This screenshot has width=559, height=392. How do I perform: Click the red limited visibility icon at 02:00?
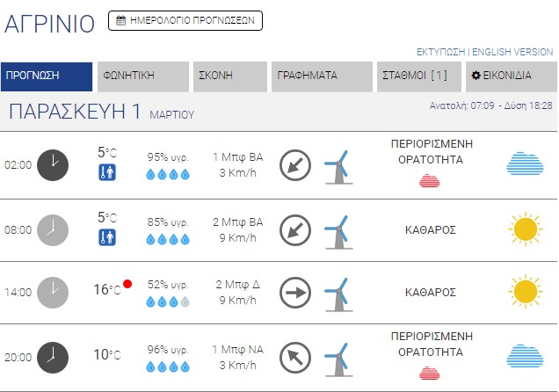click(430, 181)
